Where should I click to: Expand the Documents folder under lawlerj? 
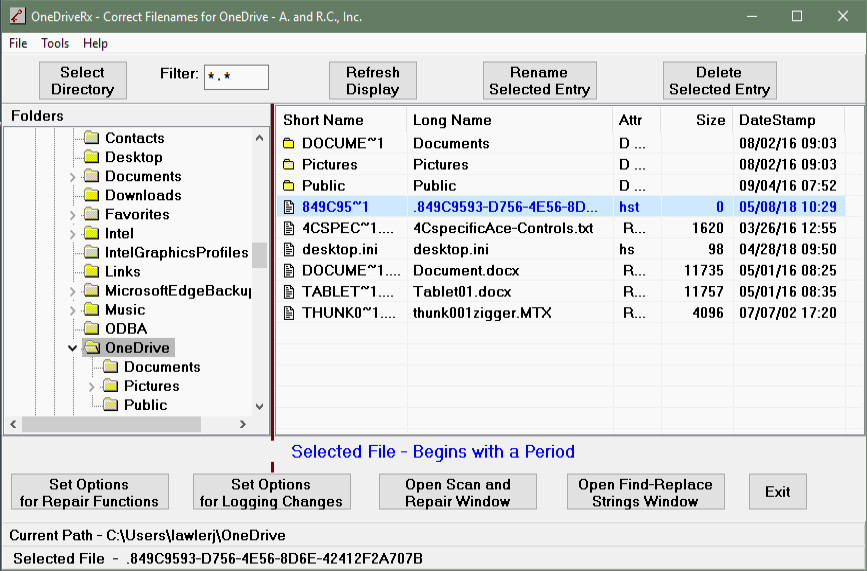(x=72, y=176)
